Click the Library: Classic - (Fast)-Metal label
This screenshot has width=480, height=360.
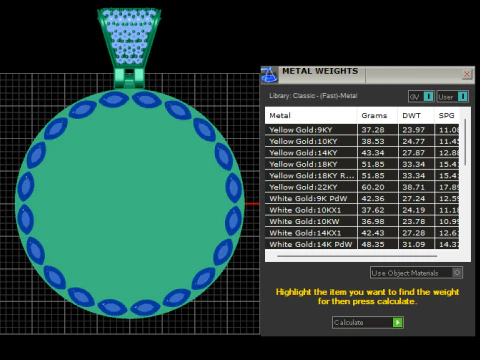[313, 96]
